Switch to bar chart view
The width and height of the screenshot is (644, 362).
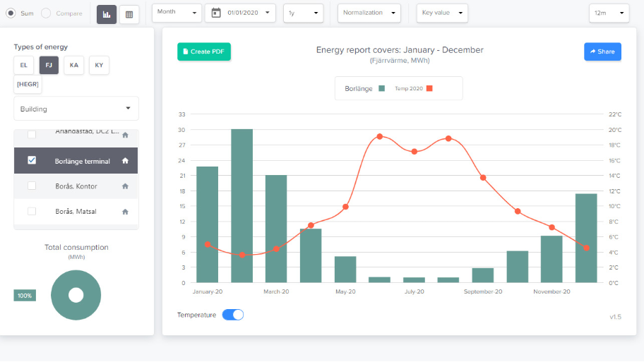point(107,13)
